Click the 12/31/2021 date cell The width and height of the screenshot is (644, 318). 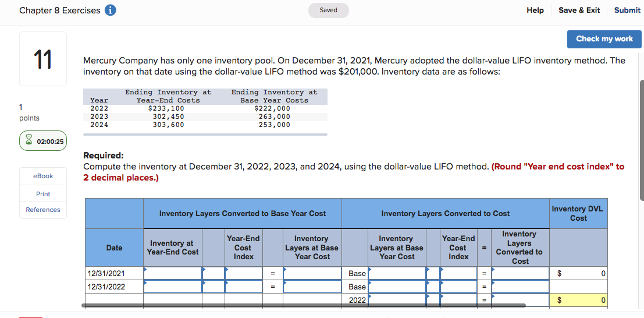pyautogui.click(x=114, y=273)
